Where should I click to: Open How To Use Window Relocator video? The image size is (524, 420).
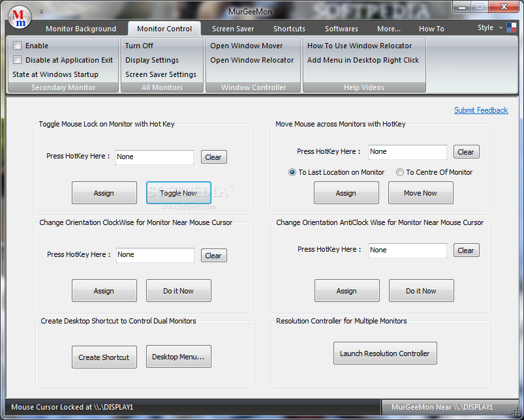pos(360,46)
